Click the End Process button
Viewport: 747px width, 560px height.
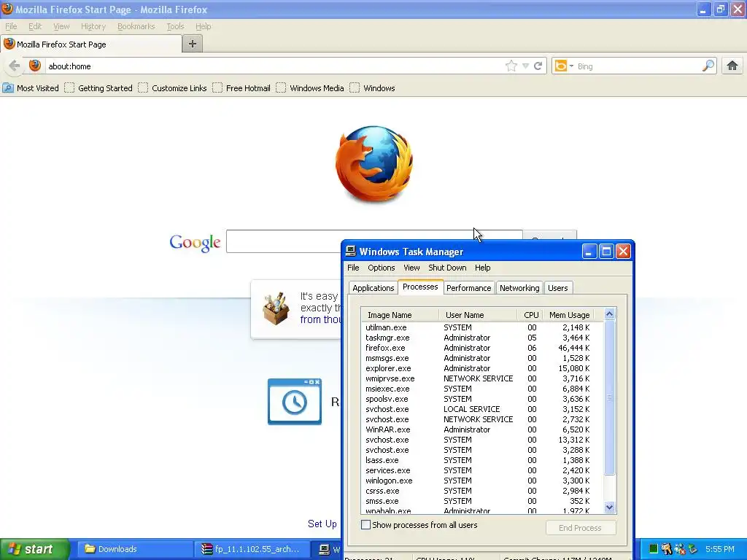pyautogui.click(x=580, y=528)
